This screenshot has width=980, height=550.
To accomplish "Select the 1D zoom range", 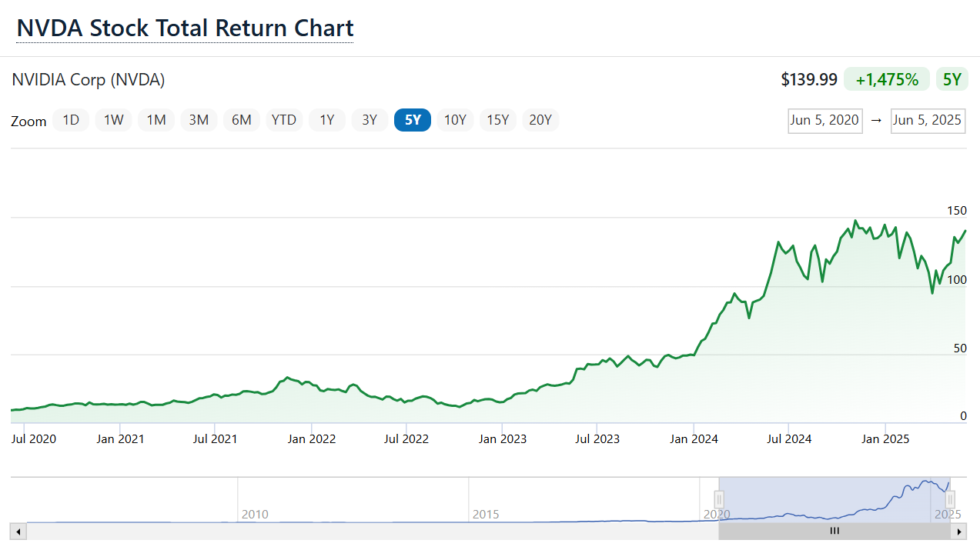I will point(71,120).
